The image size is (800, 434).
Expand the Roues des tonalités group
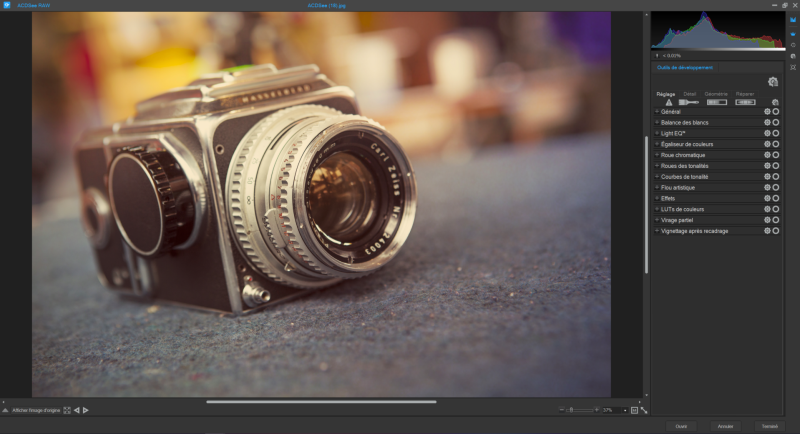click(x=657, y=166)
